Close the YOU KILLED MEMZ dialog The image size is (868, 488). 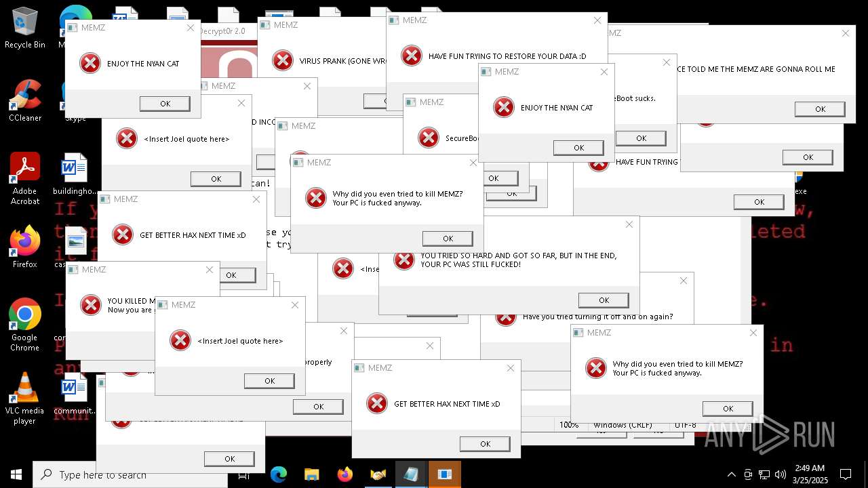210,270
